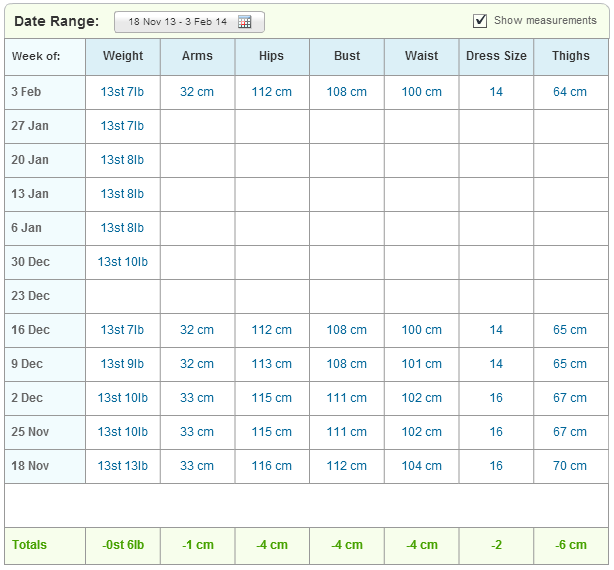Open the date range picker 18 Nov 13 - 3 Feb 14
Screen dimensions: 614x570
[x=189, y=22]
